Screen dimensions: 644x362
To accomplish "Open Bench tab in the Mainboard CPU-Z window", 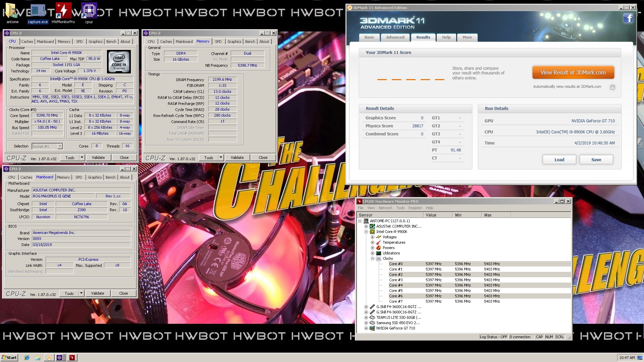I will pos(110,177).
